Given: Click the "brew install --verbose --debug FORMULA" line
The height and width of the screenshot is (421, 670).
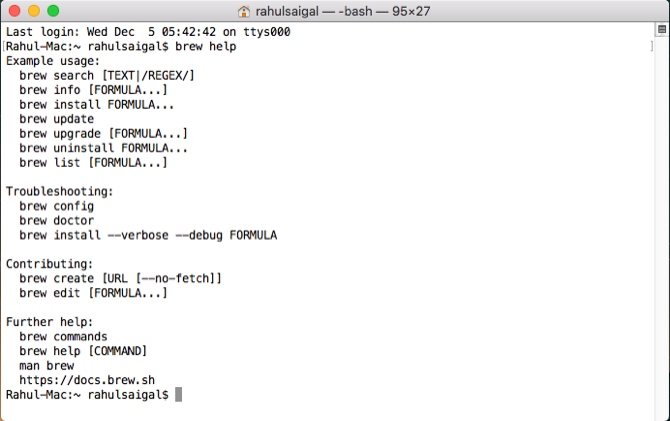Looking at the screenshot, I should pos(147,235).
